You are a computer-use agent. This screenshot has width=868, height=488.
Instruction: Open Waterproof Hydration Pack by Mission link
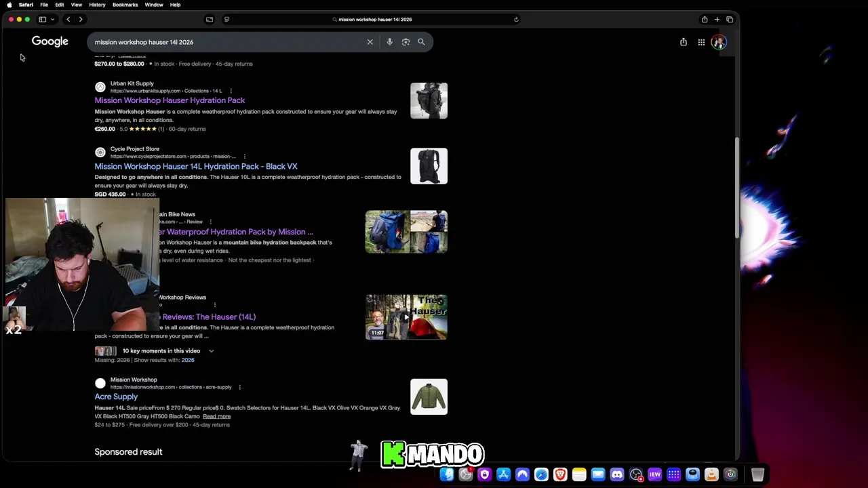coord(237,232)
